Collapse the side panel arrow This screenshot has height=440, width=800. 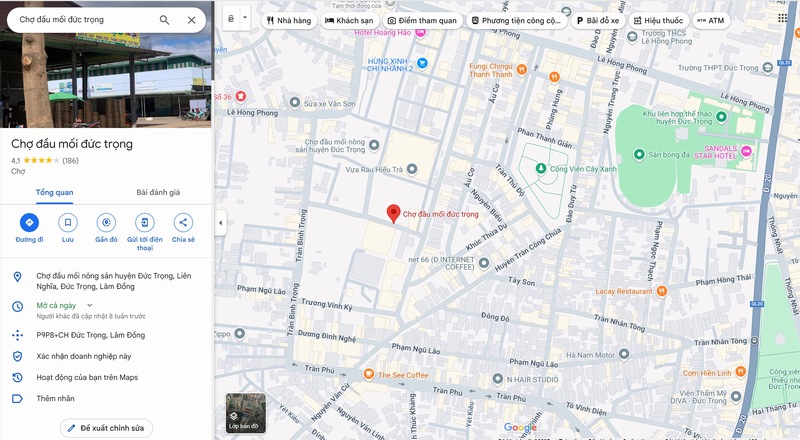pyautogui.click(x=220, y=223)
